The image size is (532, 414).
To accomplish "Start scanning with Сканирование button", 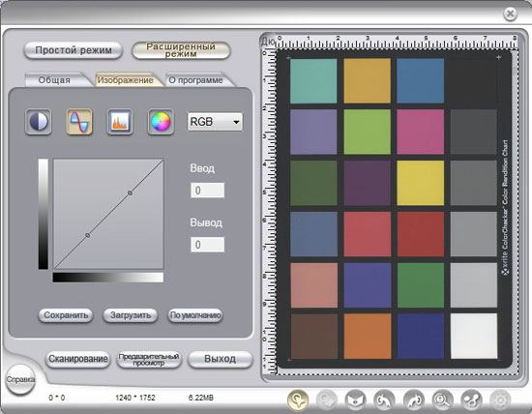I will coord(77,359).
